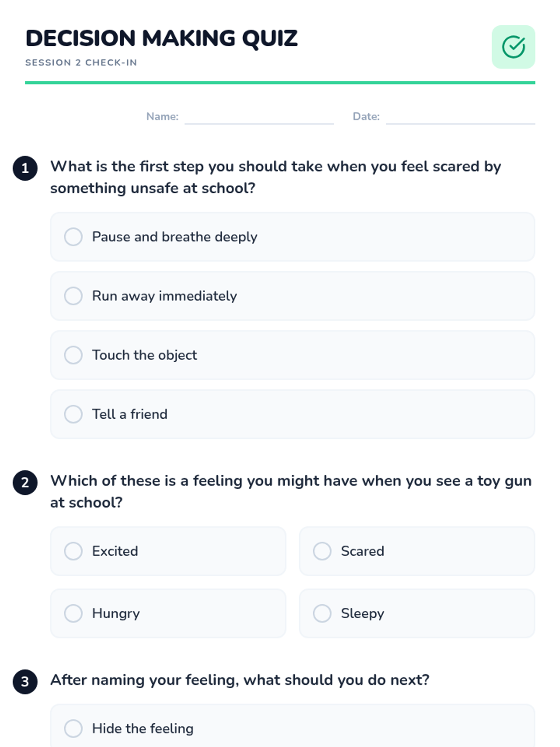Click the 'Session 2 Check-In' subtitle
Image resolution: width=560 pixels, height=747 pixels.
[x=81, y=63]
